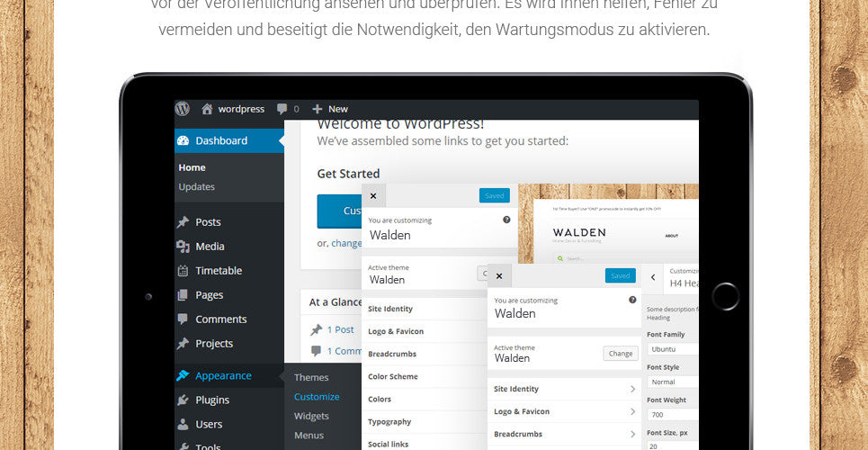This screenshot has width=868, height=450.
Task: Click the WALDEN logo in site preview
Action: pyautogui.click(x=579, y=232)
